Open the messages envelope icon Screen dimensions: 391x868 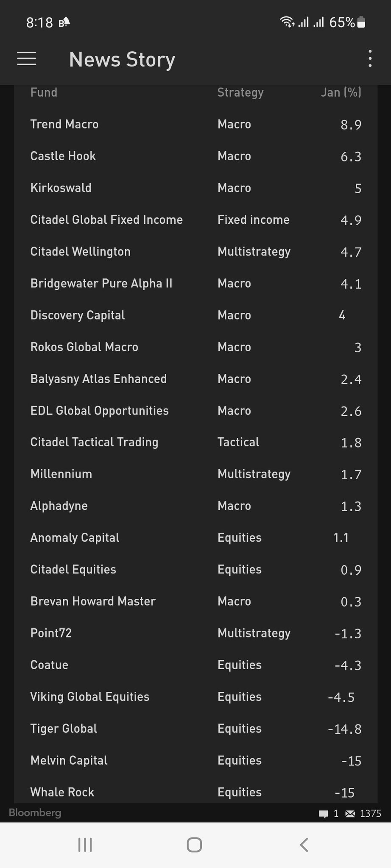[x=350, y=813]
